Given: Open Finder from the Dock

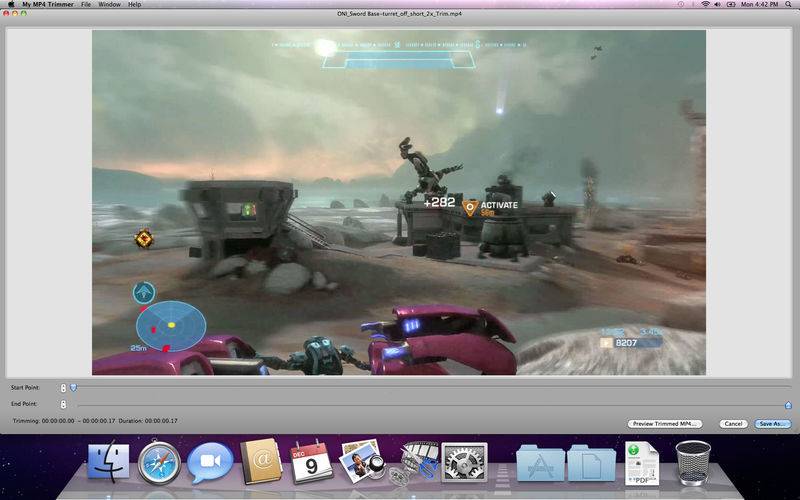Looking at the screenshot, I should 108,462.
